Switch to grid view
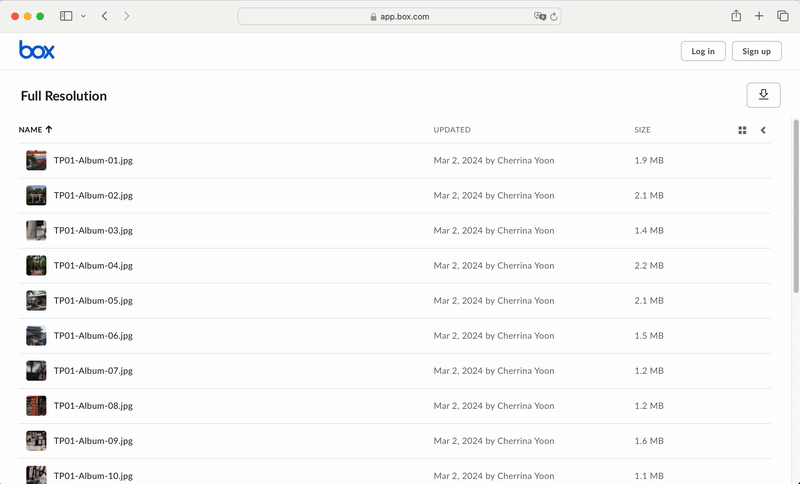 coord(742,130)
